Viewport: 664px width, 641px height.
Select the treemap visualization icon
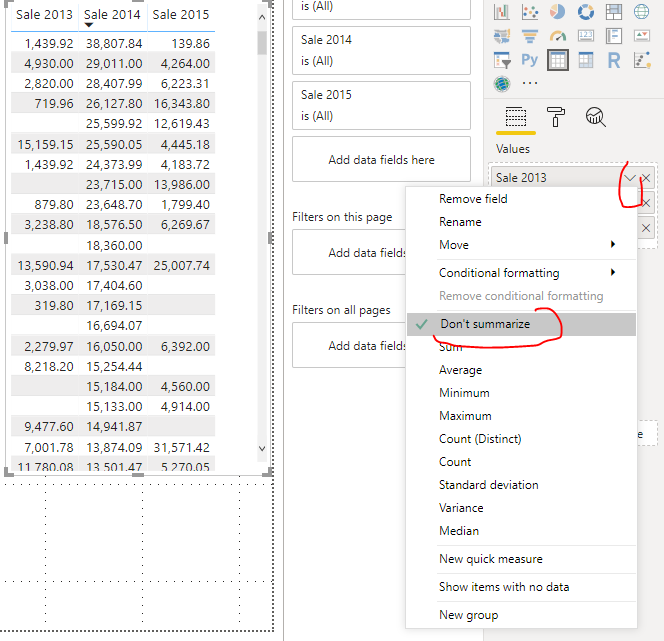[614, 11]
